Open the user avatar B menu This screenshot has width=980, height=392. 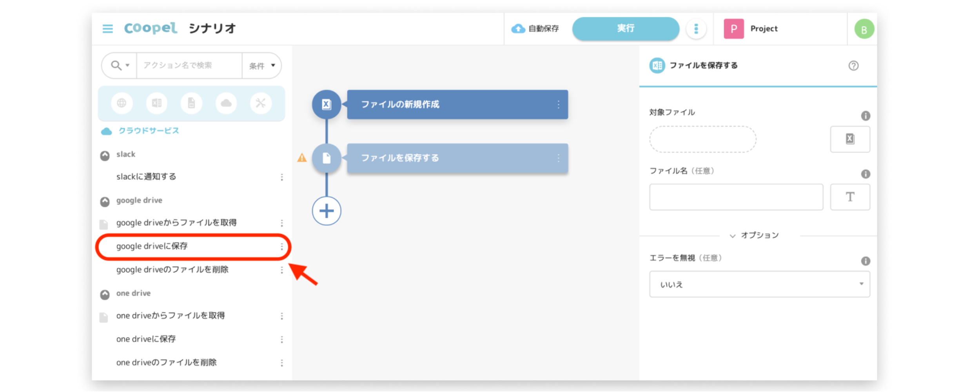pos(864,29)
